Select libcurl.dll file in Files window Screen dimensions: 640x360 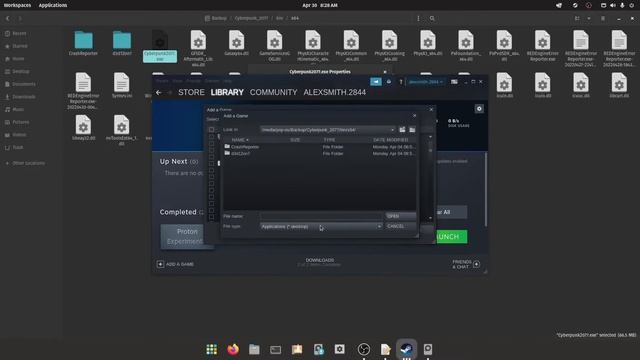pos(619,85)
